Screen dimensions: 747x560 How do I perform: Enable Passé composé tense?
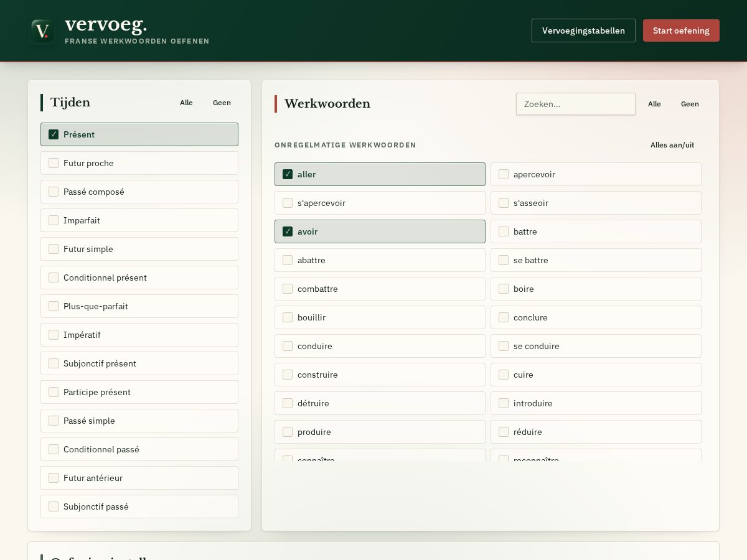139,192
